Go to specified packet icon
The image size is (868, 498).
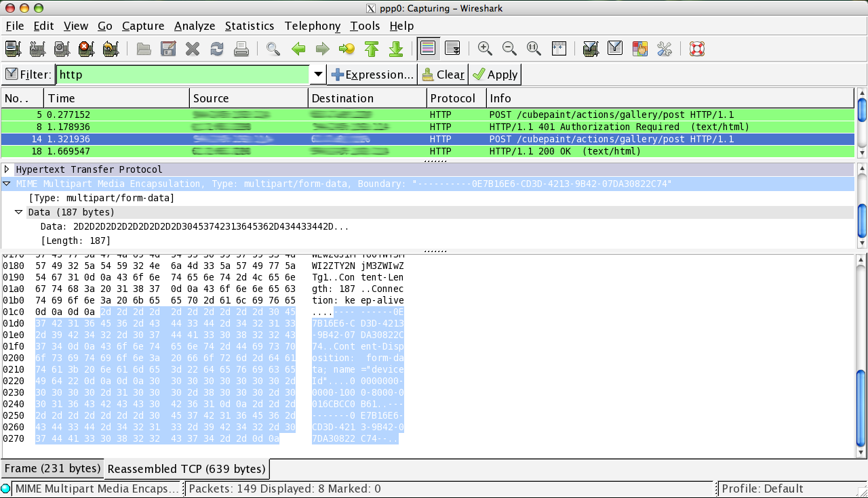tap(347, 49)
